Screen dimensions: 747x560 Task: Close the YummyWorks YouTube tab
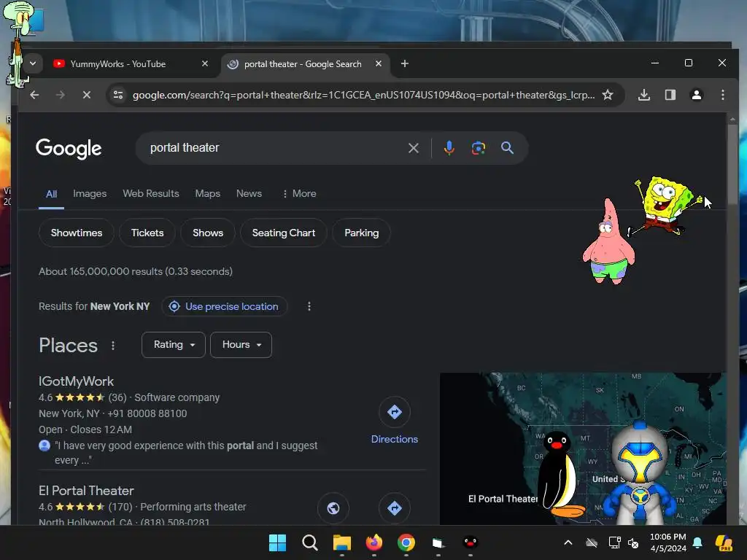coord(205,63)
